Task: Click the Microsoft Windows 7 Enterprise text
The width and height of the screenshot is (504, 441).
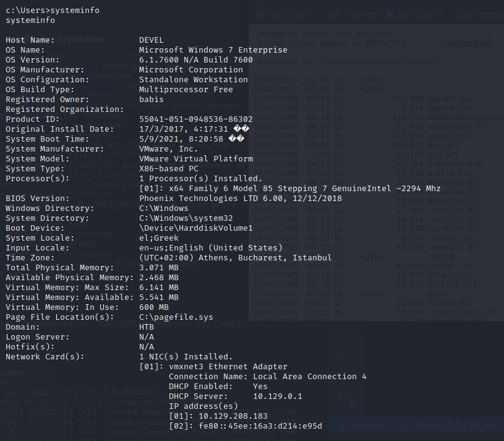Action: point(213,50)
